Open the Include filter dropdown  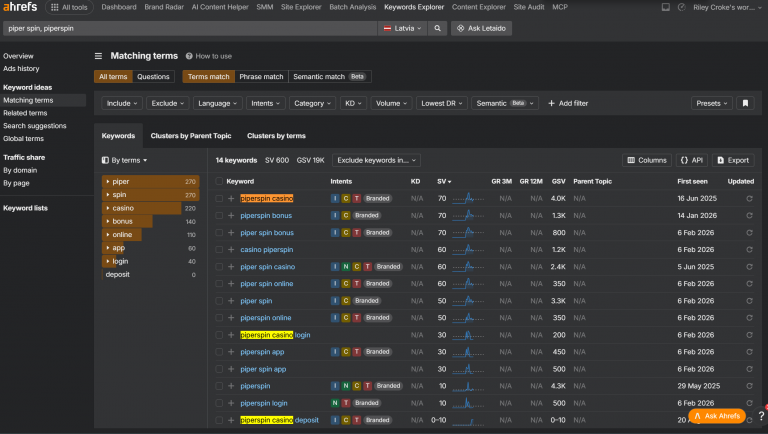tap(122, 103)
